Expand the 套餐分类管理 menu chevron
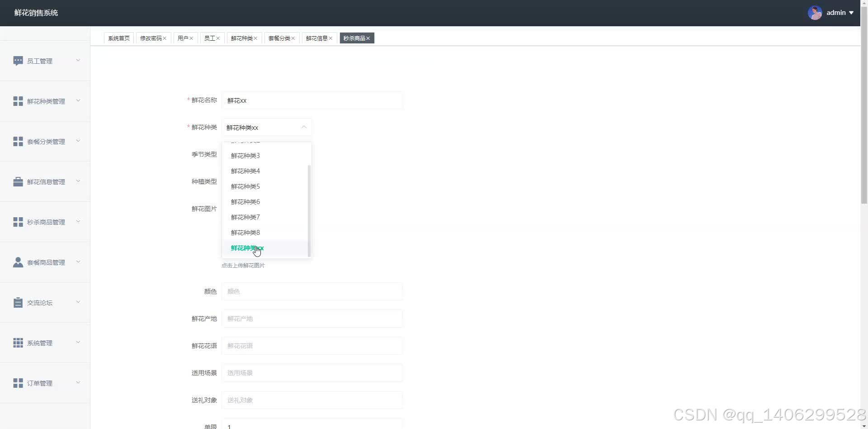868x429 pixels. coord(78,141)
